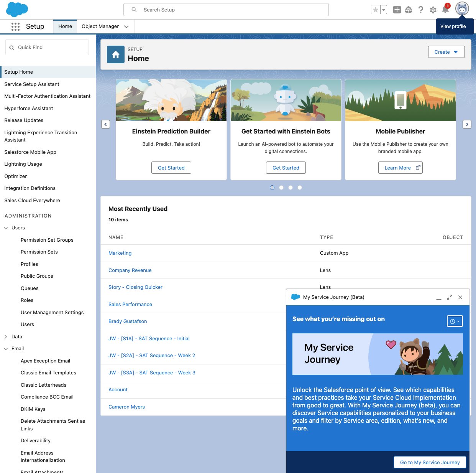Open Story - Closing Quicker link
This screenshot has width=476, height=473.
pos(135,287)
